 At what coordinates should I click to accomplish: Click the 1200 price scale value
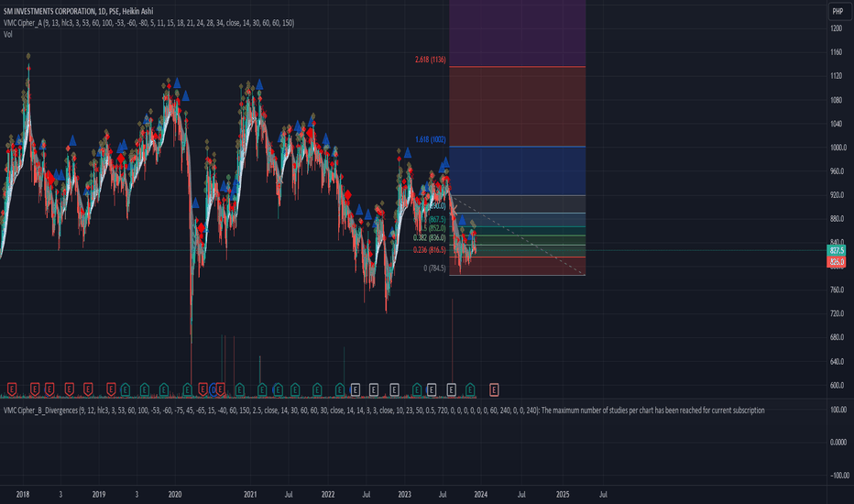click(836, 28)
